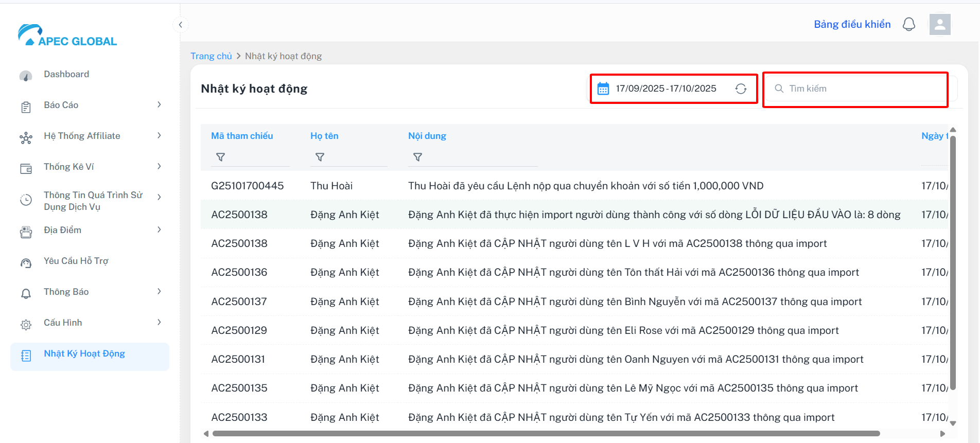Reset the date range with refresh icon

pos(741,88)
